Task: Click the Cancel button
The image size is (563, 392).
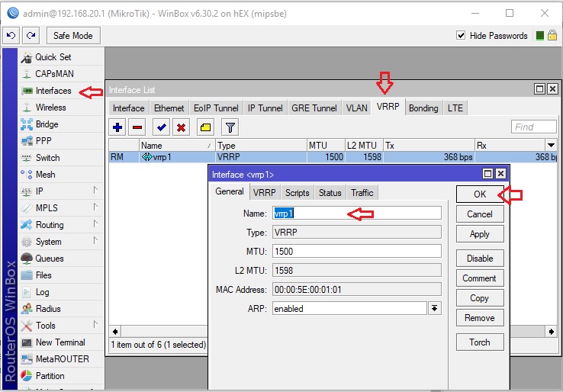Action: (480, 214)
